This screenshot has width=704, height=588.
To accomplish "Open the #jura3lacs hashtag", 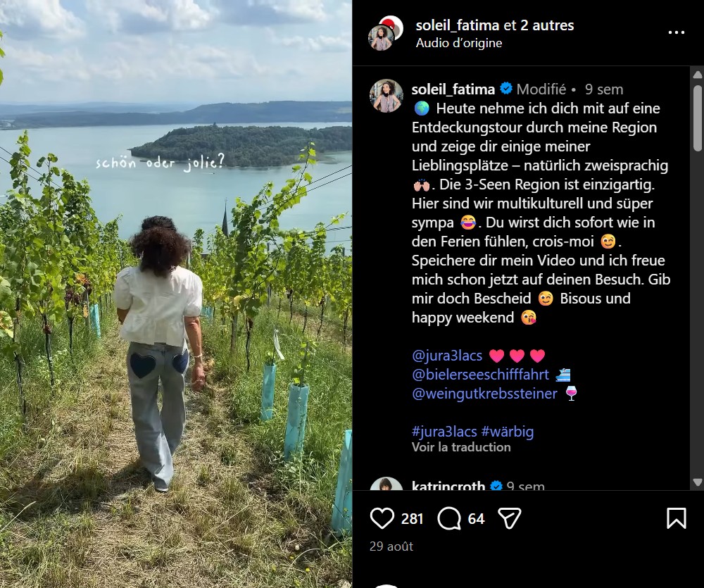I will tap(444, 432).
